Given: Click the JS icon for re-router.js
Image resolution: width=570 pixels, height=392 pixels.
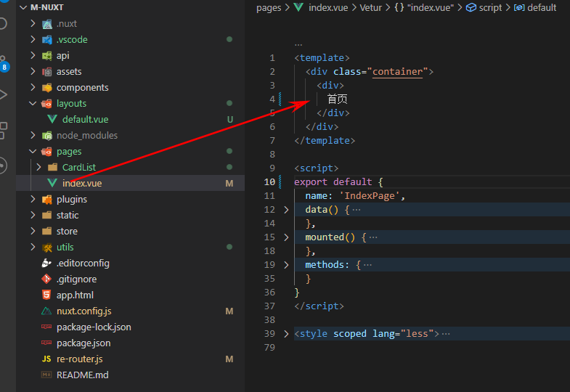Looking at the screenshot, I should (x=46, y=359).
